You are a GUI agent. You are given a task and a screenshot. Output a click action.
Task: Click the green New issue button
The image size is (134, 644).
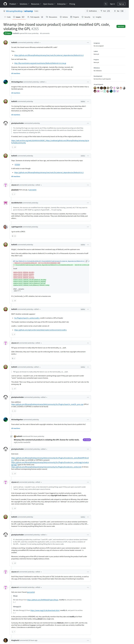click(121, 26)
